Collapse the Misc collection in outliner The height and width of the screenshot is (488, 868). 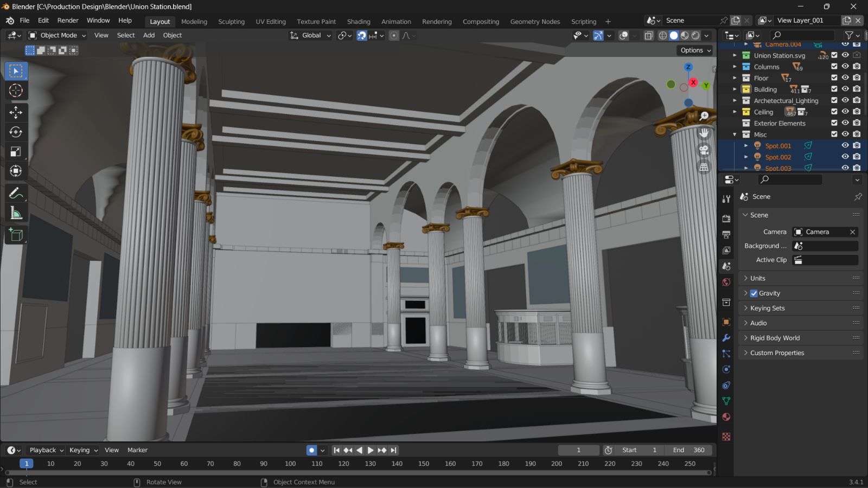[735, 134]
